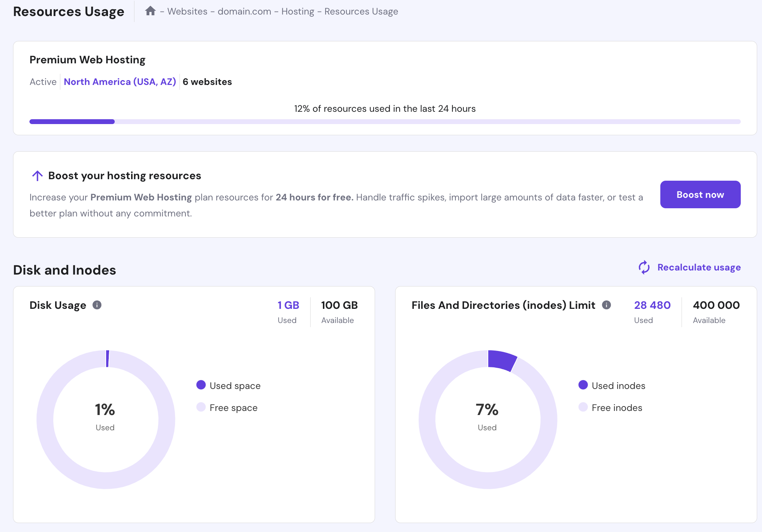
Task: Toggle the Free inodes legend dot
Action: (x=583, y=407)
